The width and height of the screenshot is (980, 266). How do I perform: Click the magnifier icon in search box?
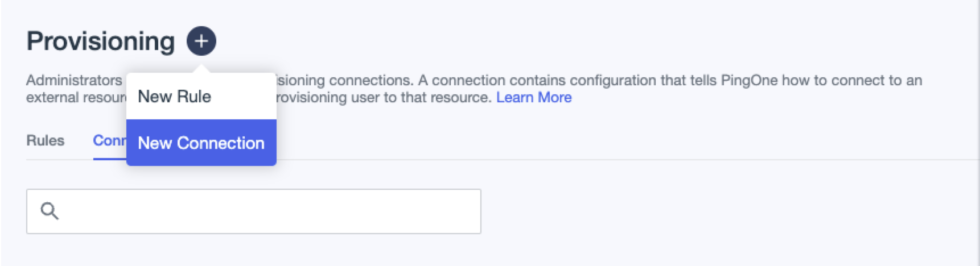point(50,211)
